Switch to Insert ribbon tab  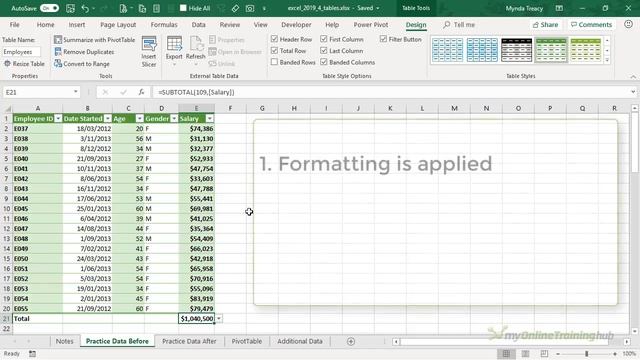[77, 24]
